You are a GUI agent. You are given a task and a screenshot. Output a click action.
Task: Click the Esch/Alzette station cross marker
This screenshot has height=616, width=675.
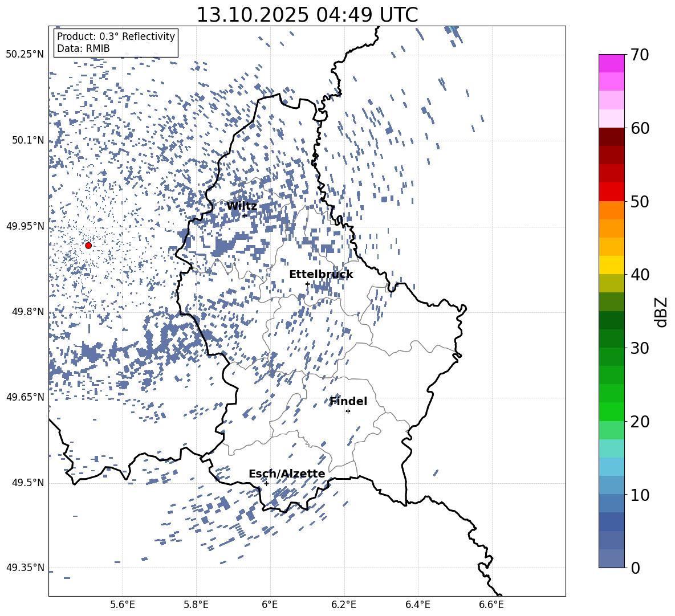pos(266,483)
